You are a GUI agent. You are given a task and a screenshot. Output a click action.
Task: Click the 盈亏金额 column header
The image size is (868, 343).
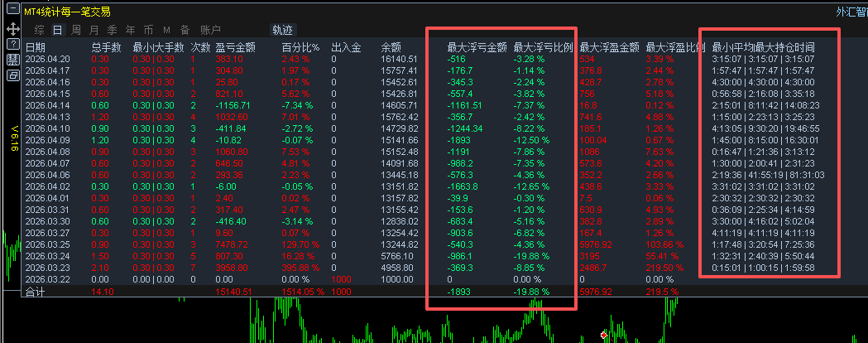[x=235, y=48]
